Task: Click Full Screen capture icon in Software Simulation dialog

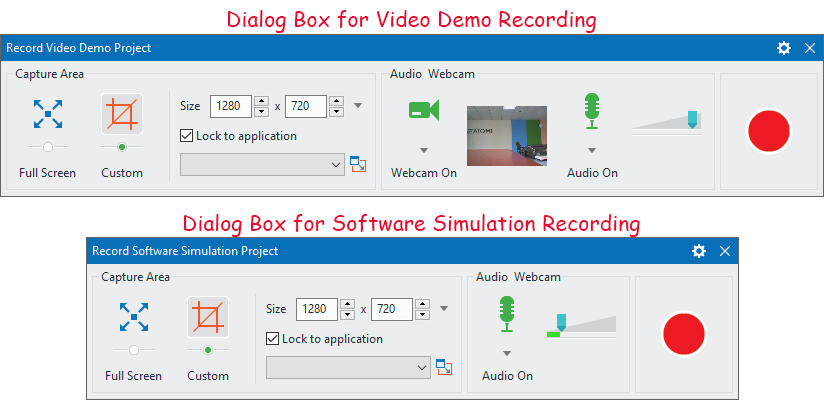Action: [134, 317]
